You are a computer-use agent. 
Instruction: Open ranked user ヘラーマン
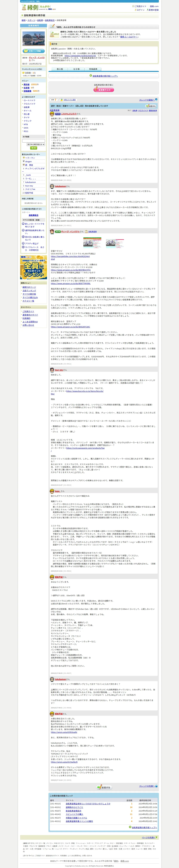pyautogui.click(x=30, y=158)
